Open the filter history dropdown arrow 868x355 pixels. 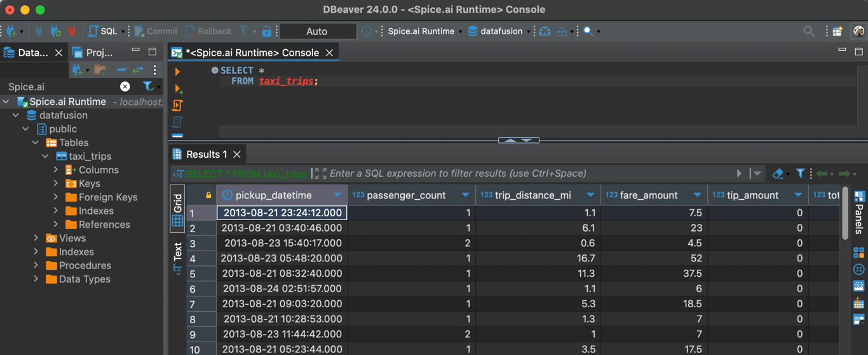[757, 174]
